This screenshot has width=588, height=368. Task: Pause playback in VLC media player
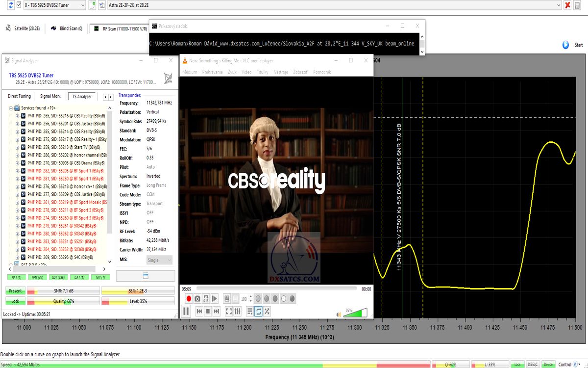click(186, 311)
